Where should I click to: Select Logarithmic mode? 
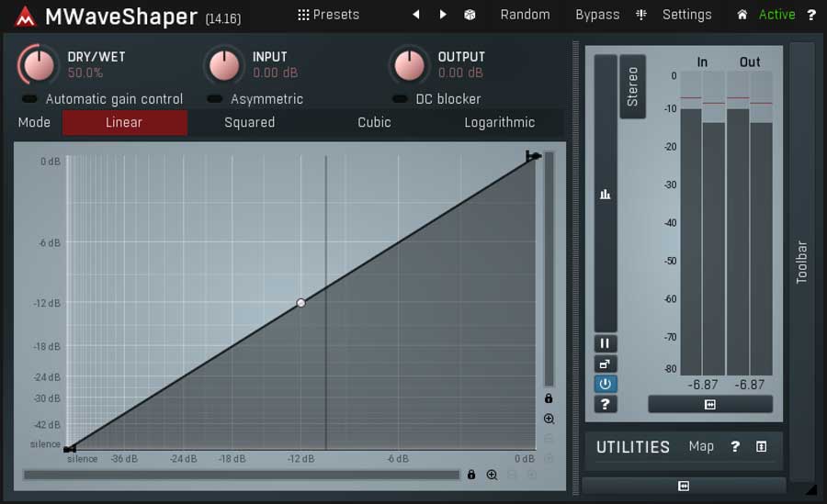click(x=499, y=122)
